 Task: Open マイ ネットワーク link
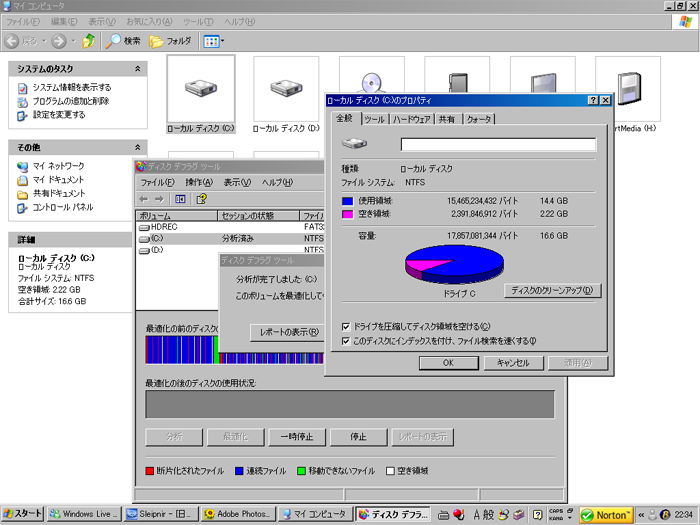click(x=58, y=166)
